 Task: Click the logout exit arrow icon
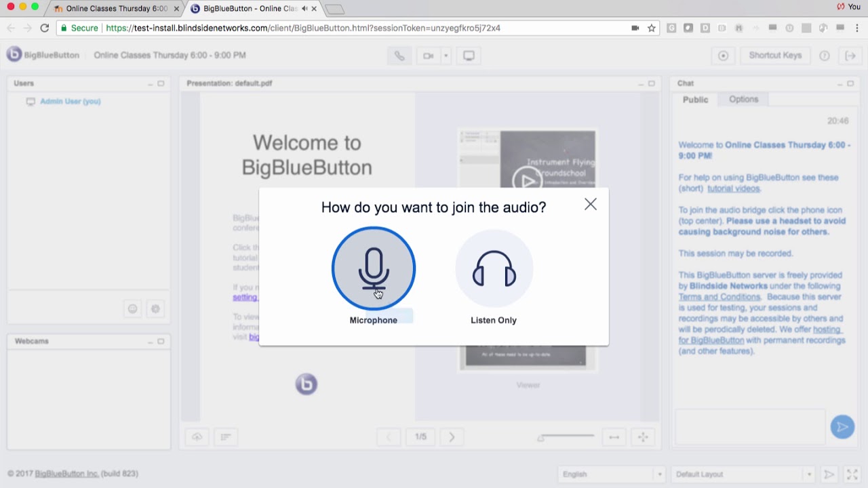pos(850,56)
